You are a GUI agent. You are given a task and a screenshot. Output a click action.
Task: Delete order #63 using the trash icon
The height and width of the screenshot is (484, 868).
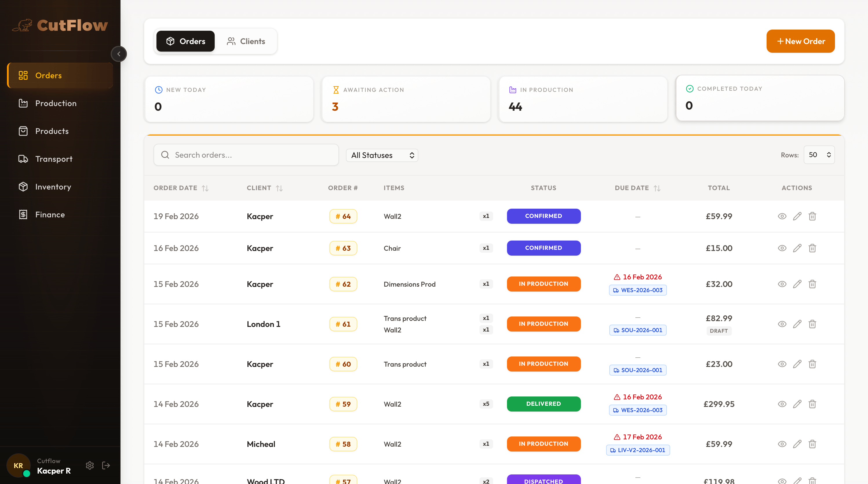tap(812, 248)
